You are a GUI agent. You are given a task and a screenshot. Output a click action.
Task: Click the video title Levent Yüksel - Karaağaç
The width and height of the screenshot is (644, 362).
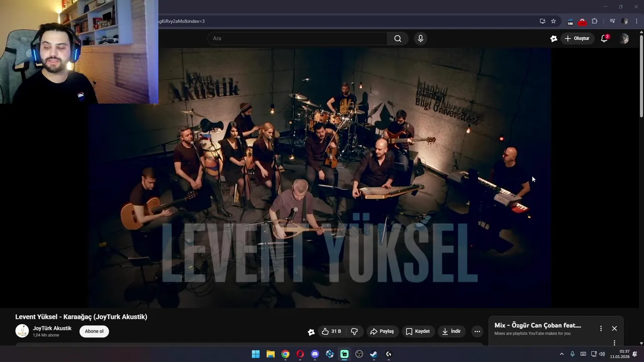pos(81,317)
